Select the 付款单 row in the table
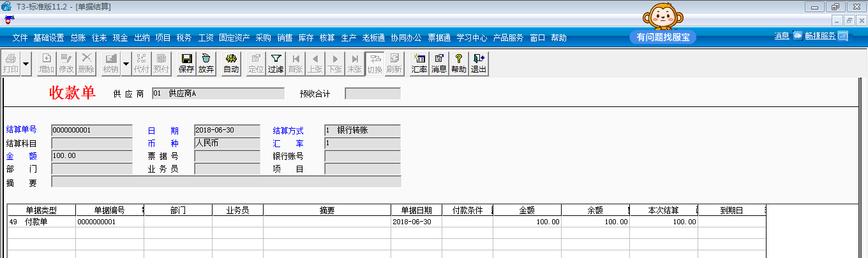Image resolution: width=868 pixels, height=258 pixels. [386, 222]
